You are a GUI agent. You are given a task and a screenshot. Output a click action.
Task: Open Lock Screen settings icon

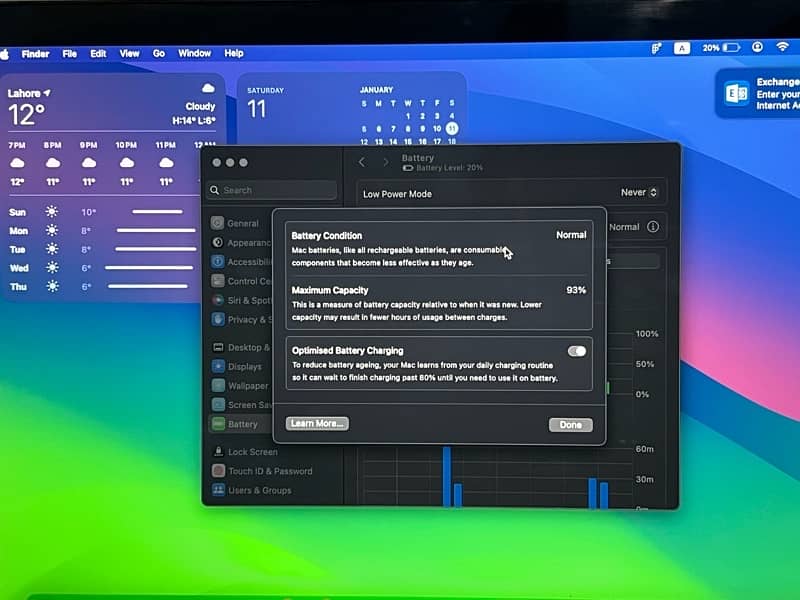click(218, 452)
